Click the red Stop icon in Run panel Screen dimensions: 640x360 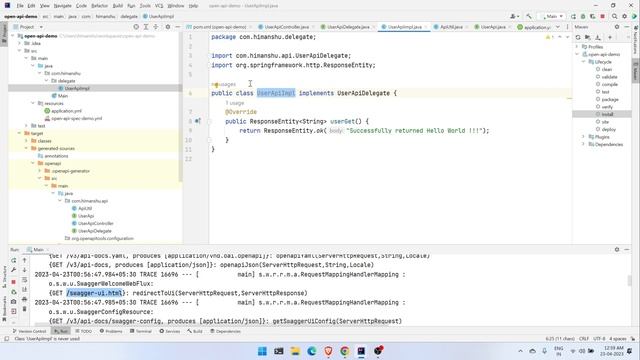[14, 282]
